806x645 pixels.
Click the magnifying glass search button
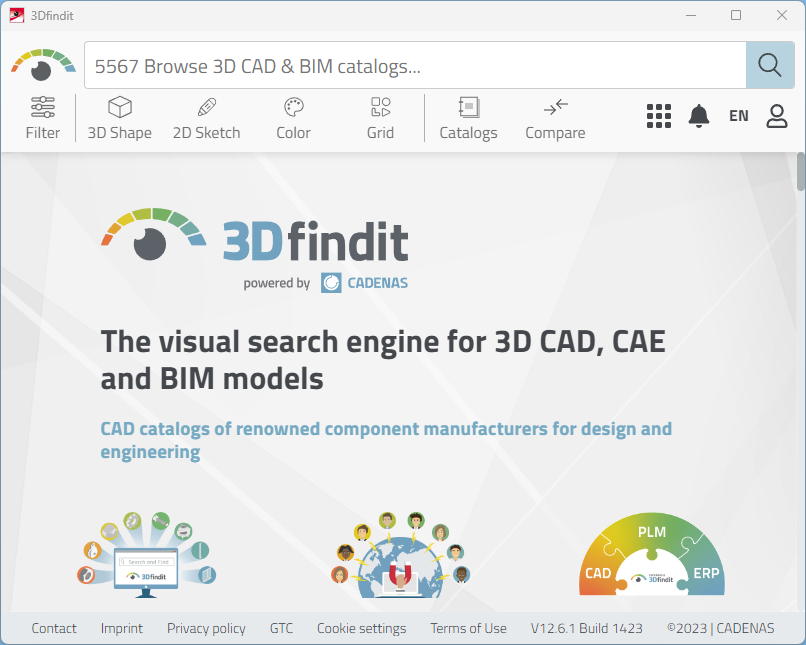pyautogui.click(x=770, y=65)
